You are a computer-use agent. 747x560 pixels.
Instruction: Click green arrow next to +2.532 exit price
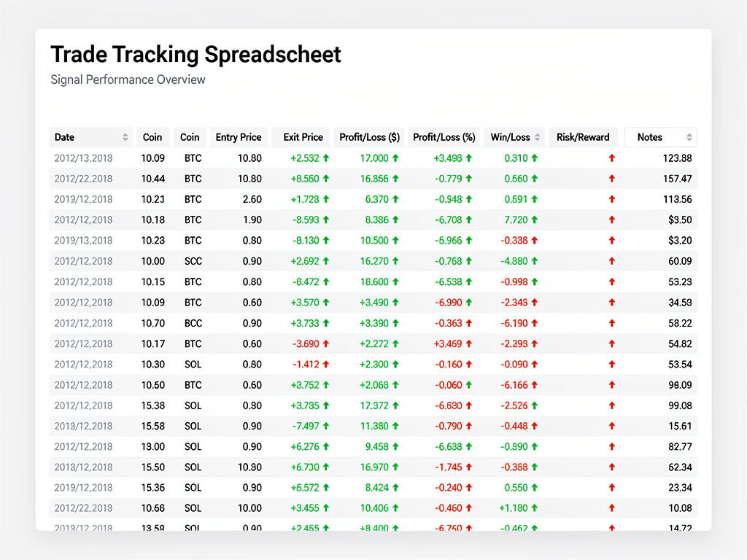[x=326, y=158]
